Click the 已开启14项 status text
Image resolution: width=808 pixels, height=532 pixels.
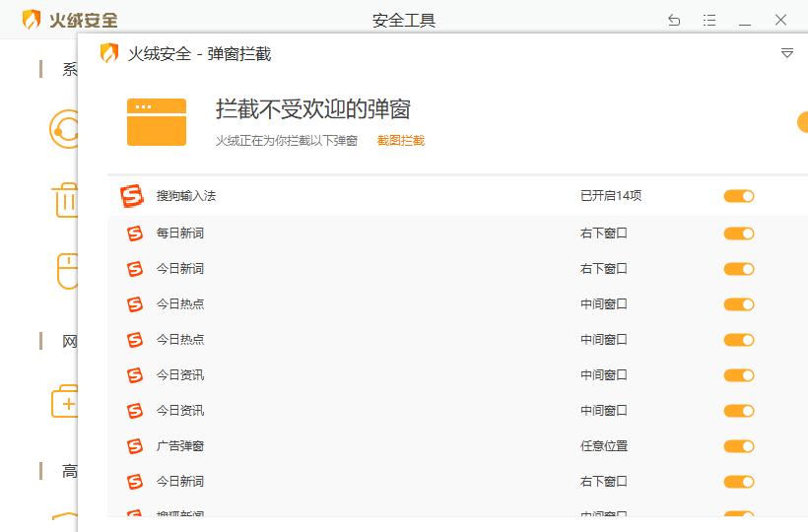click(611, 196)
